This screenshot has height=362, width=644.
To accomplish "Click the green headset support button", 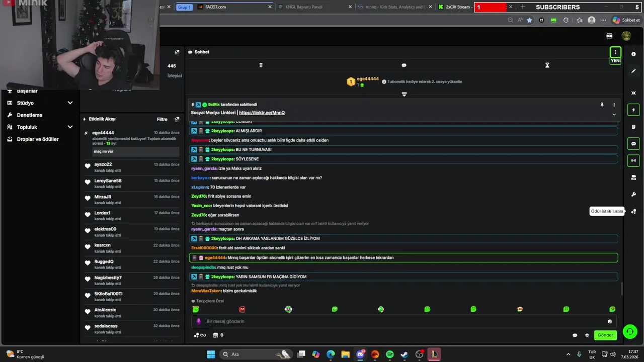I will pyautogui.click(x=629, y=332).
